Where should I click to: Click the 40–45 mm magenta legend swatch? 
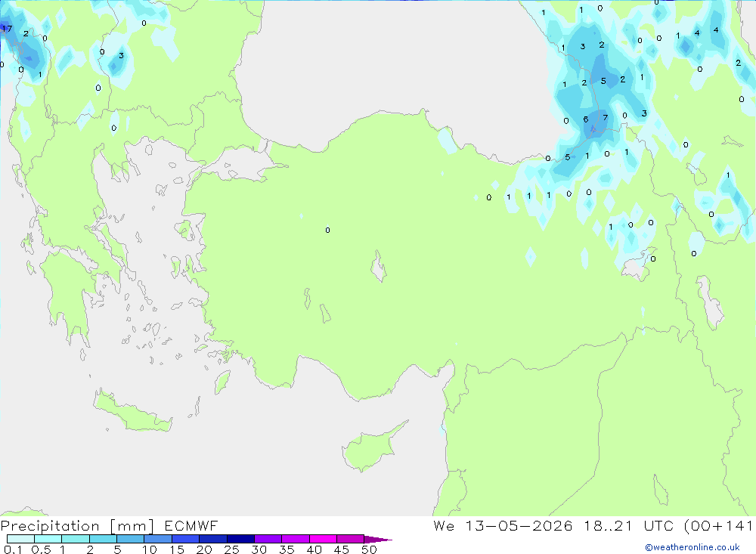323,539
